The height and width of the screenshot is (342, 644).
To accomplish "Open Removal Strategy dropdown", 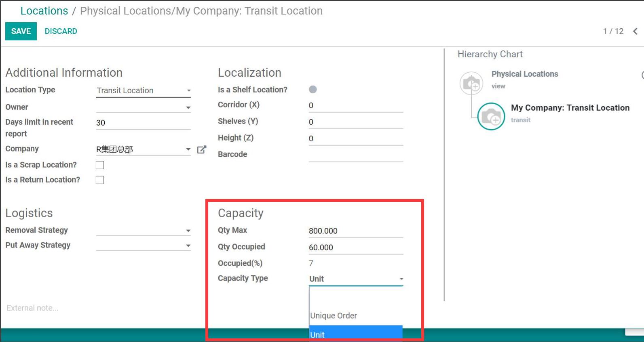I will pyautogui.click(x=144, y=230).
